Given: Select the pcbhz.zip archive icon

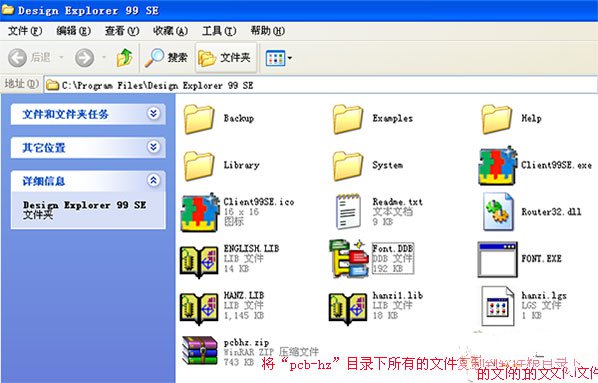Looking at the screenshot, I should tap(199, 352).
